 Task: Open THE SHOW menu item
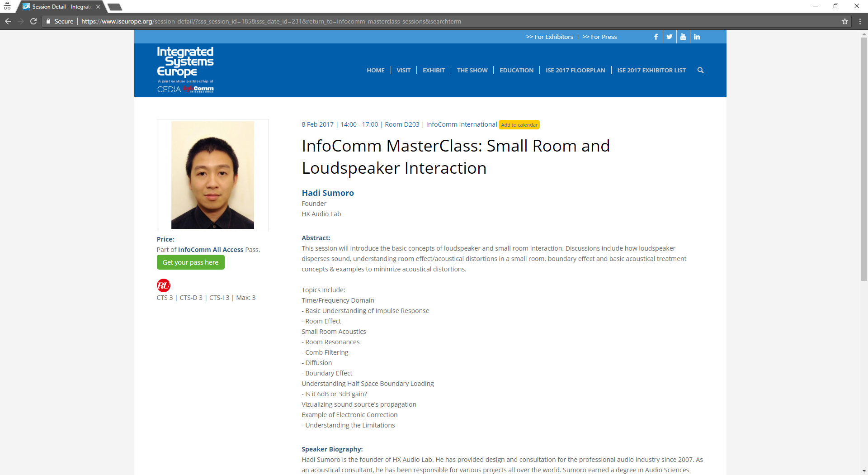[x=472, y=70]
